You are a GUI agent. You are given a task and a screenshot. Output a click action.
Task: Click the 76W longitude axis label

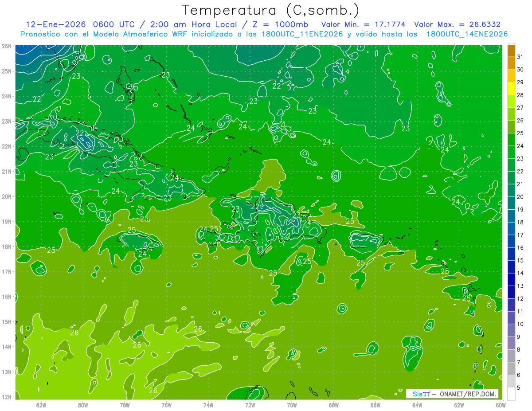click(166, 405)
